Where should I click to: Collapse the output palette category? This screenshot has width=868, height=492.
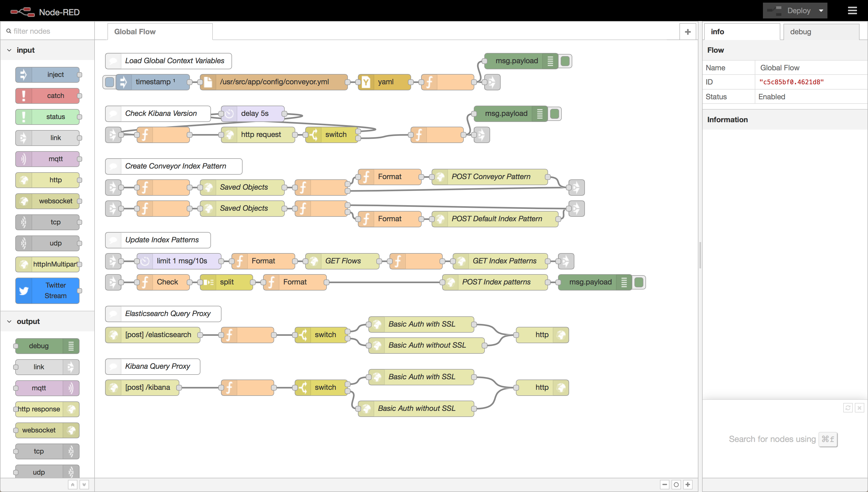47,322
